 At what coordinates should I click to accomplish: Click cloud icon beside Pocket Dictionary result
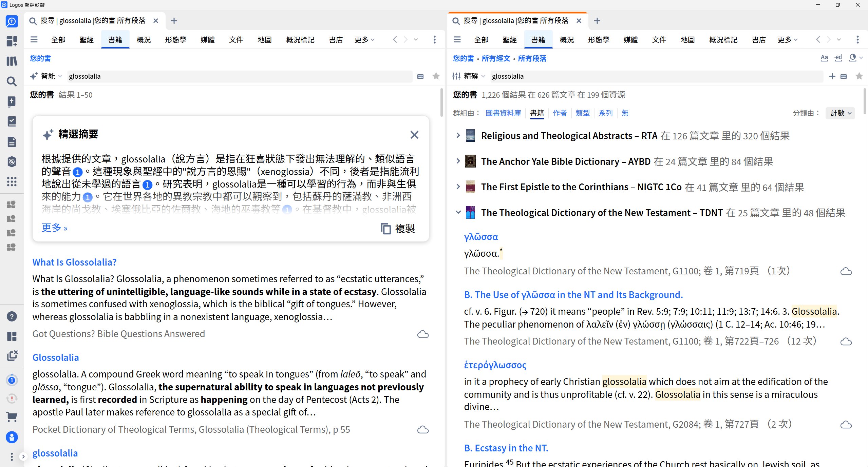click(x=423, y=430)
